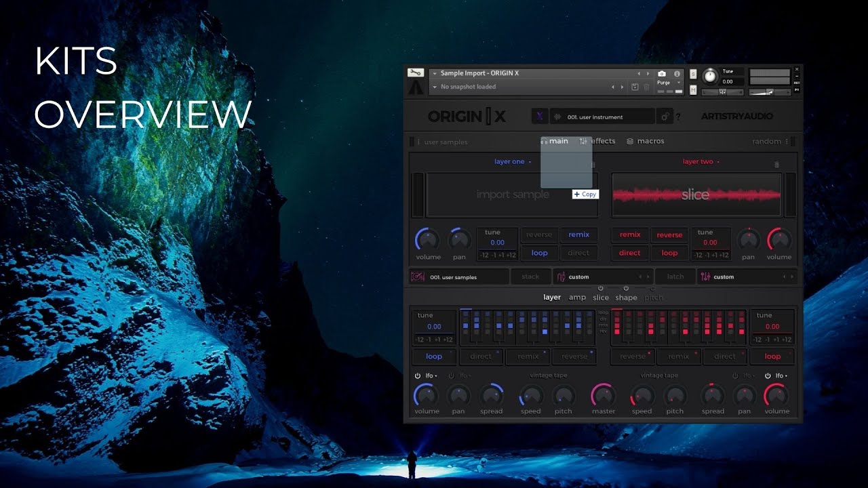Viewport: 868px width, 488px height.
Task: Click the latch button
Action: pos(675,277)
